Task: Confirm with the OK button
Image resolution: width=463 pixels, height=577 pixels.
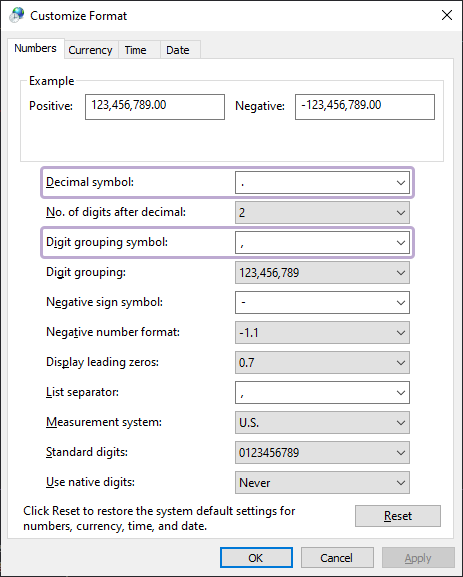Action: (x=257, y=558)
